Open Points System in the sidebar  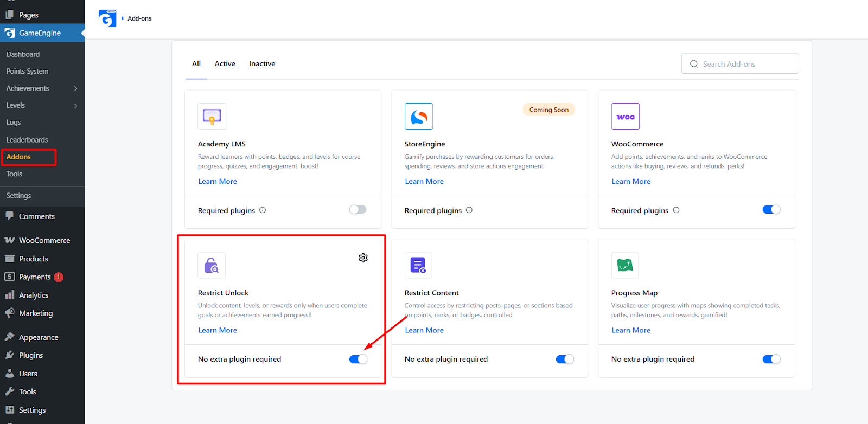[27, 71]
